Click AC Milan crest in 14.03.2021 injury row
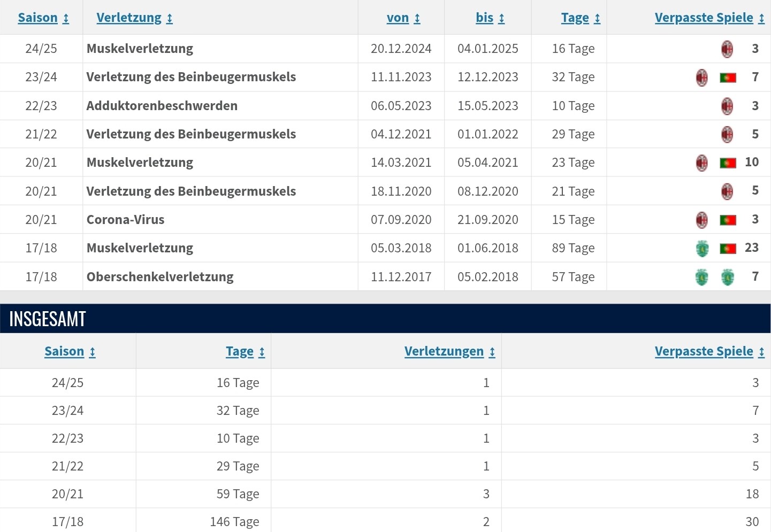Screen dimensions: 771x532 point(702,163)
